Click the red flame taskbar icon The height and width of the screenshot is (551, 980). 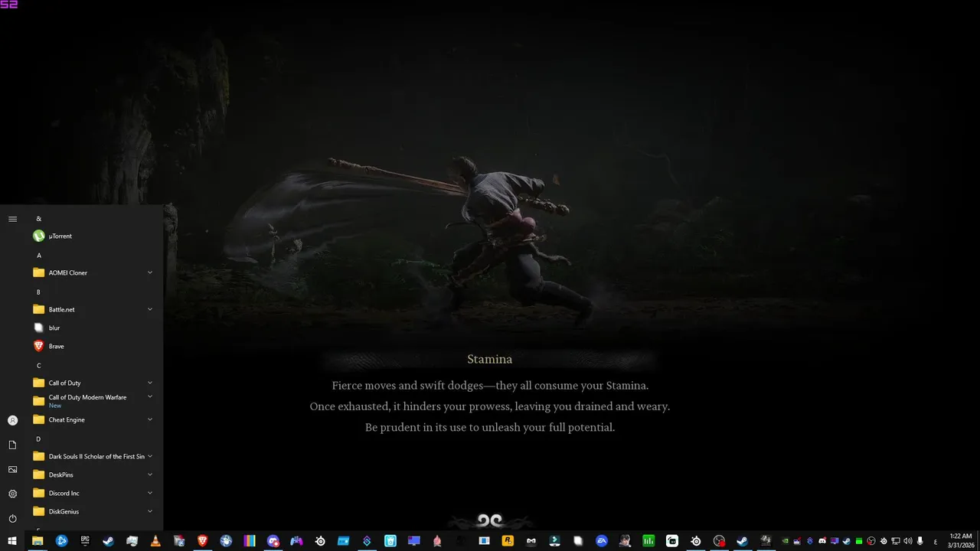[437, 541]
